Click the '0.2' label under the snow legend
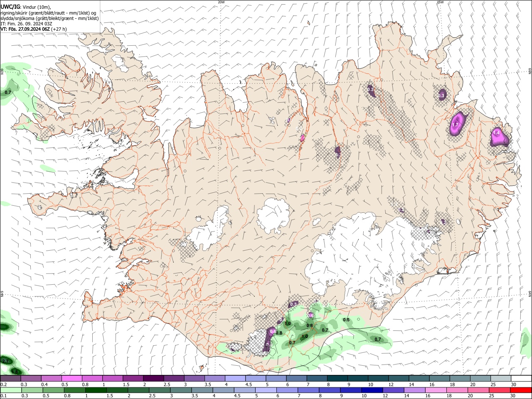This screenshot has width=532, height=399. 3,384
